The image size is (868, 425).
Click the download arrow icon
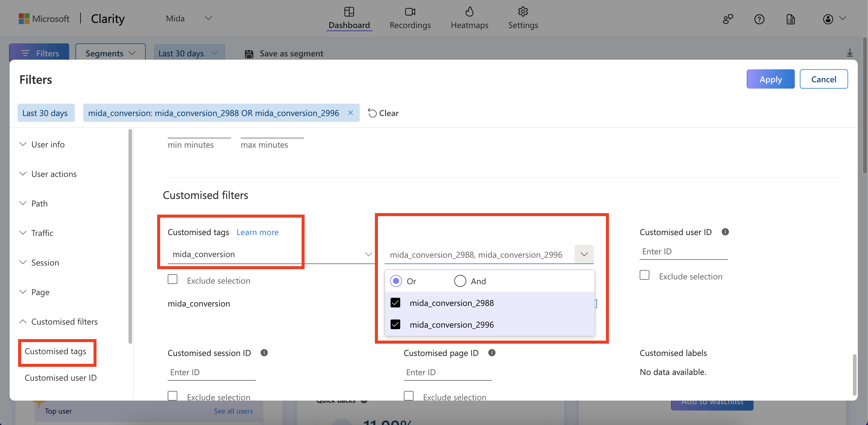click(x=850, y=53)
